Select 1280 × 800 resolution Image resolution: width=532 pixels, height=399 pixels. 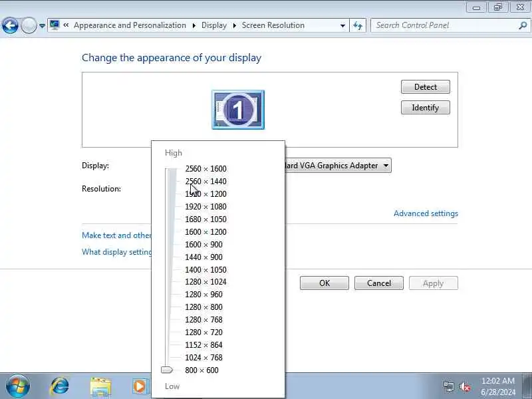pos(203,307)
